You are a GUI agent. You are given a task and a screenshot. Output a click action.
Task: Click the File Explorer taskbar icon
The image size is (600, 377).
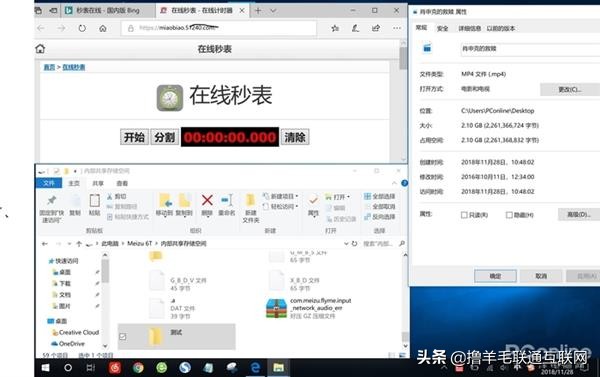[278, 368]
